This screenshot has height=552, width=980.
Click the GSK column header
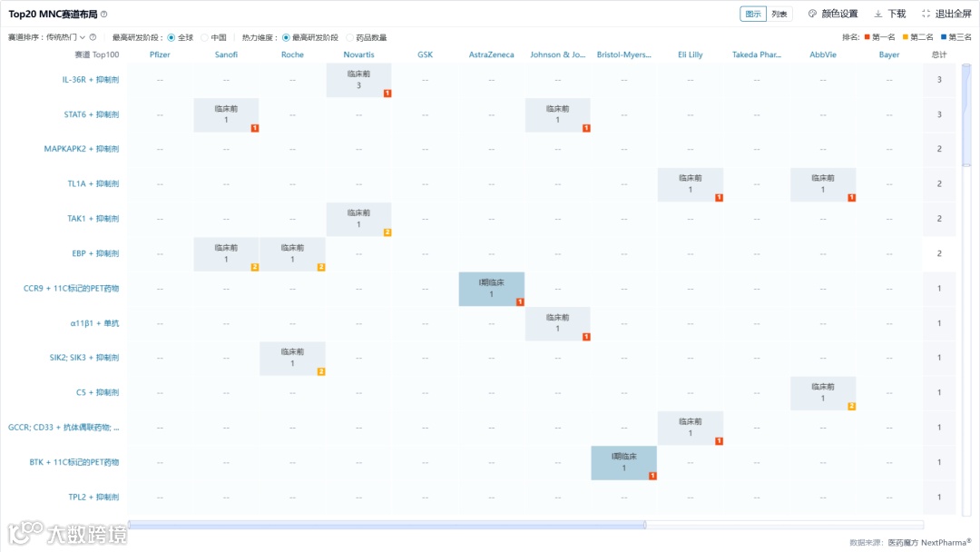pyautogui.click(x=425, y=55)
